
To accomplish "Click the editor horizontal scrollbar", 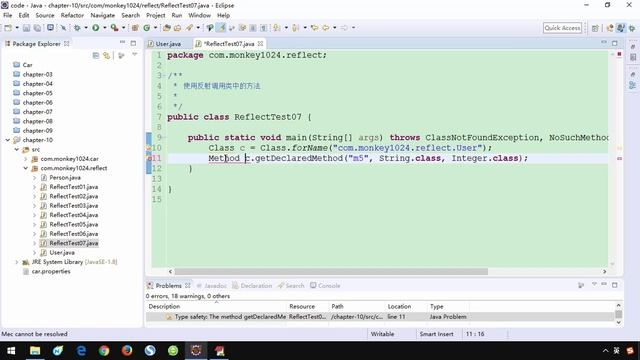I will (331, 271).
